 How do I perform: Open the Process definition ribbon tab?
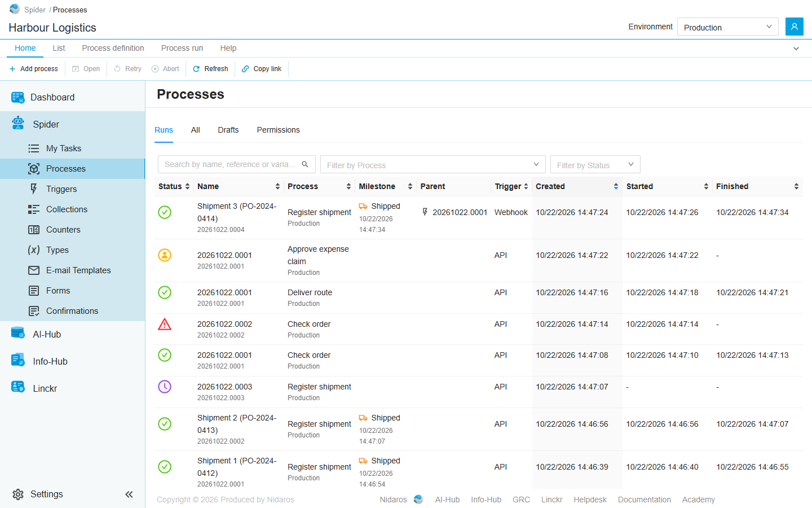point(113,48)
